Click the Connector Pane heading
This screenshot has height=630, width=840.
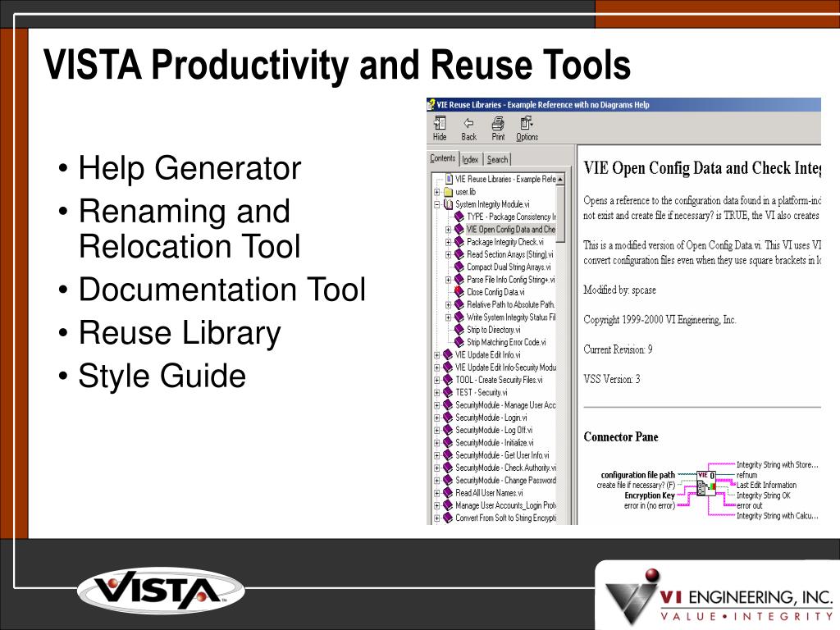pos(621,436)
